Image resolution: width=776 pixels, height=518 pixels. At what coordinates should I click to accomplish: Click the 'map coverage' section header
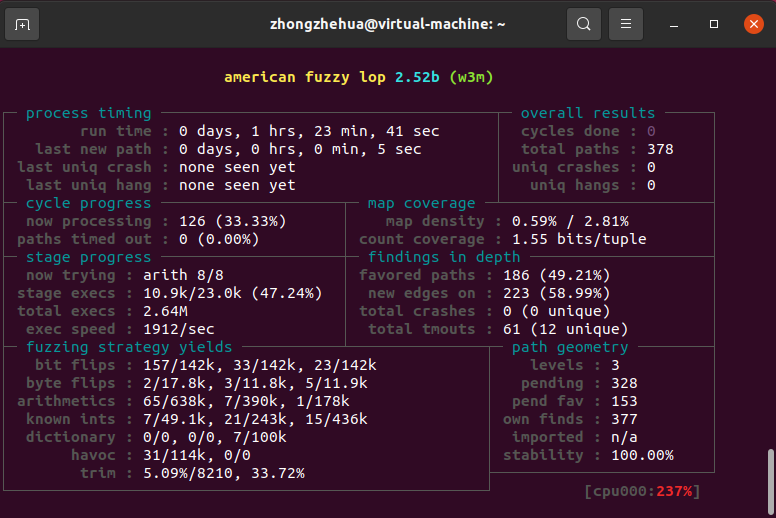421,203
